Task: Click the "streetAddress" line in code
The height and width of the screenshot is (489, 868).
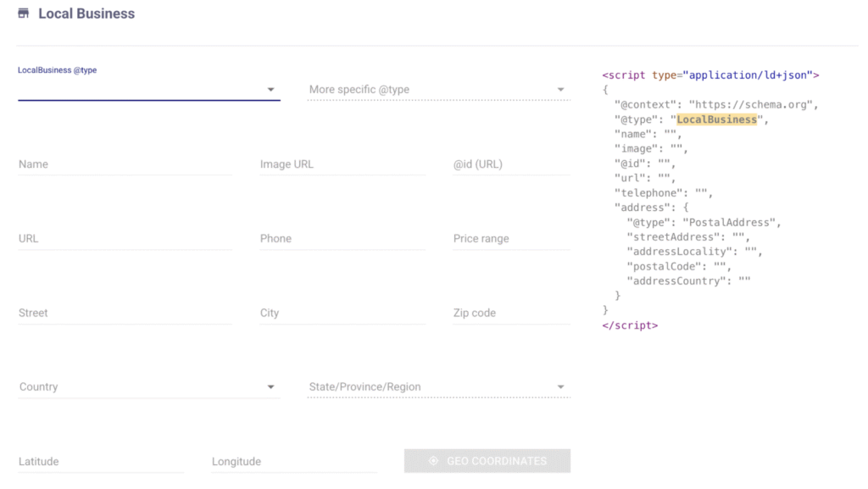Action: (688, 236)
